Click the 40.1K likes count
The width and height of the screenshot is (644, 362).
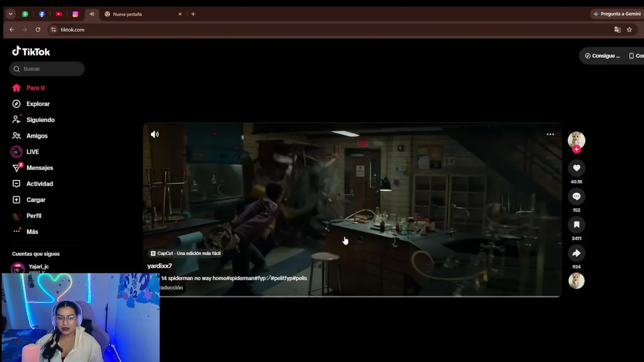pyautogui.click(x=577, y=182)
